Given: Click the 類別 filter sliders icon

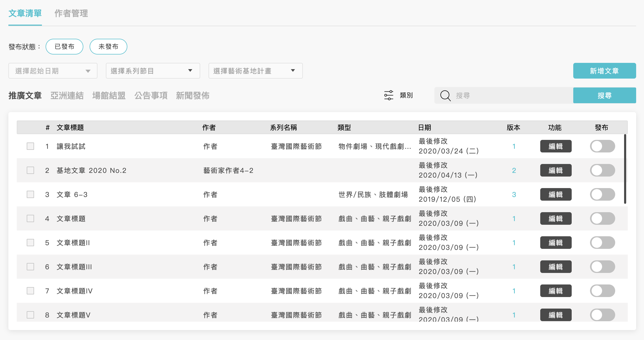Looking at the screenshot, I should 389,95.
